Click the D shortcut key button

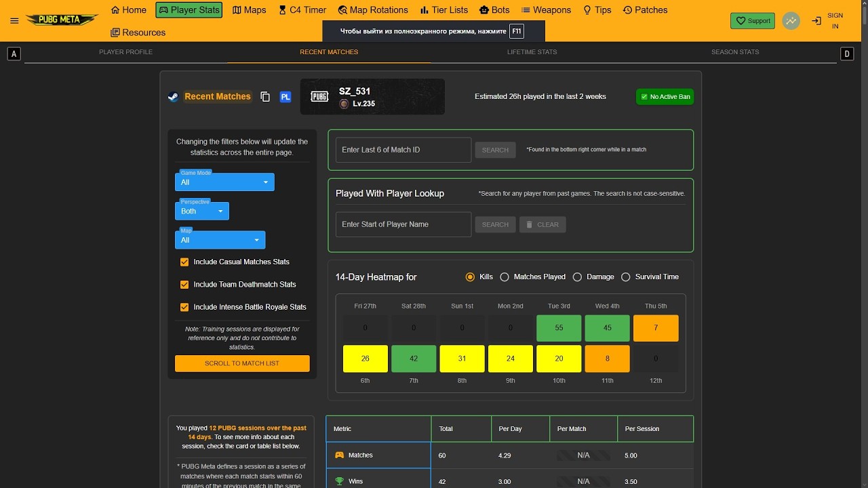(x=846, y=54)
